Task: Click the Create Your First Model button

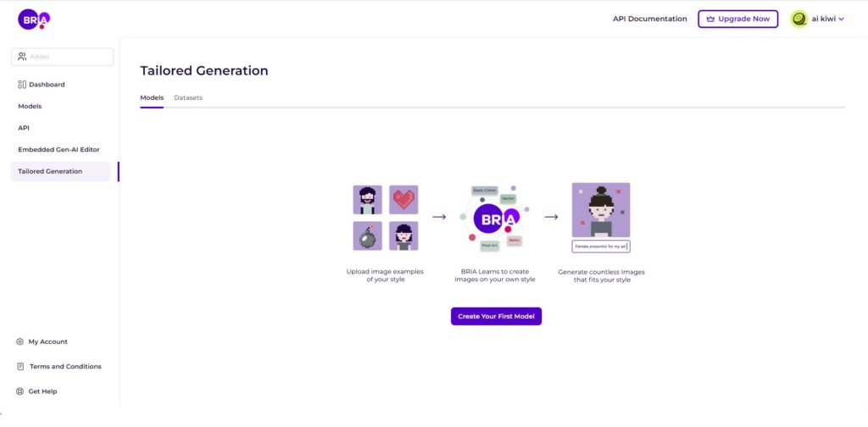Action: 496,316
